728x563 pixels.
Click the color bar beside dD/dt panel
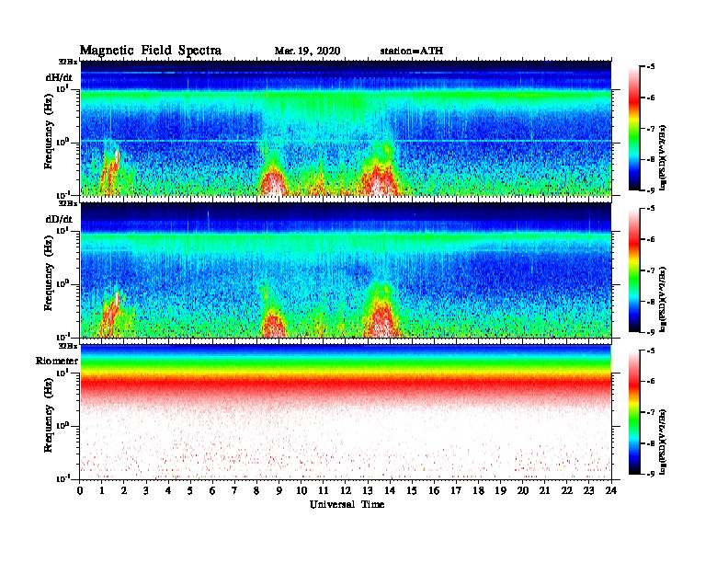click(634, 270)
